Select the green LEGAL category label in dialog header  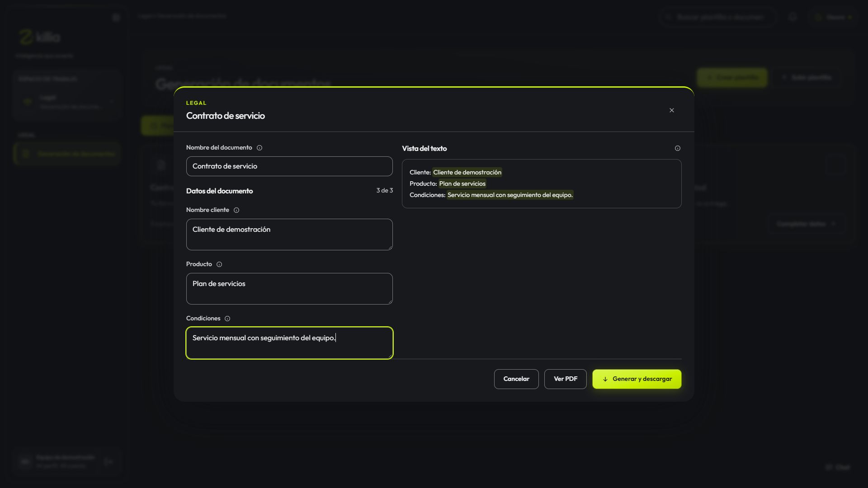(196, 103)
